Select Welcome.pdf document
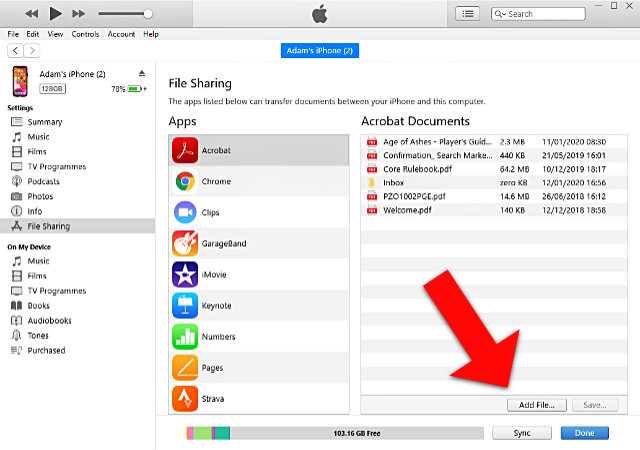 (x=494, y=210)
